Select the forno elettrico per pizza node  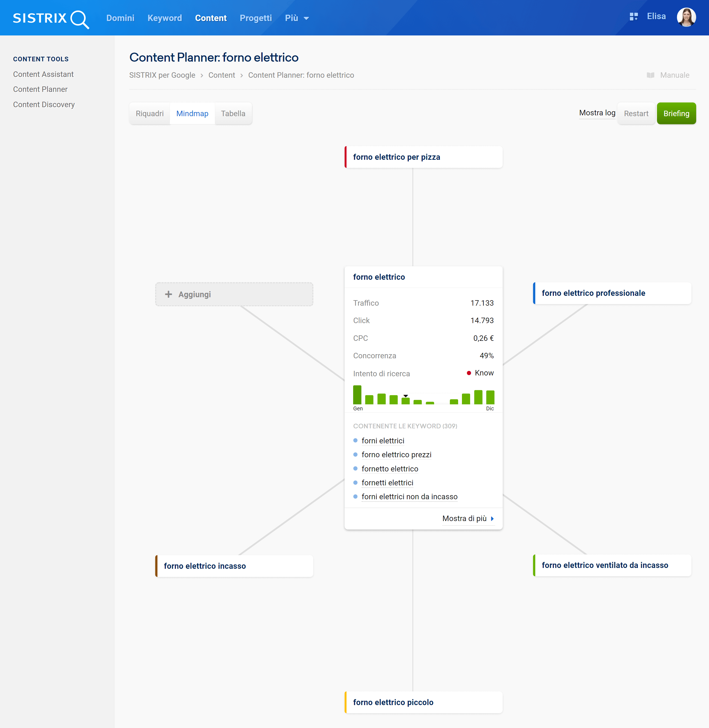(x=423, y=157)
